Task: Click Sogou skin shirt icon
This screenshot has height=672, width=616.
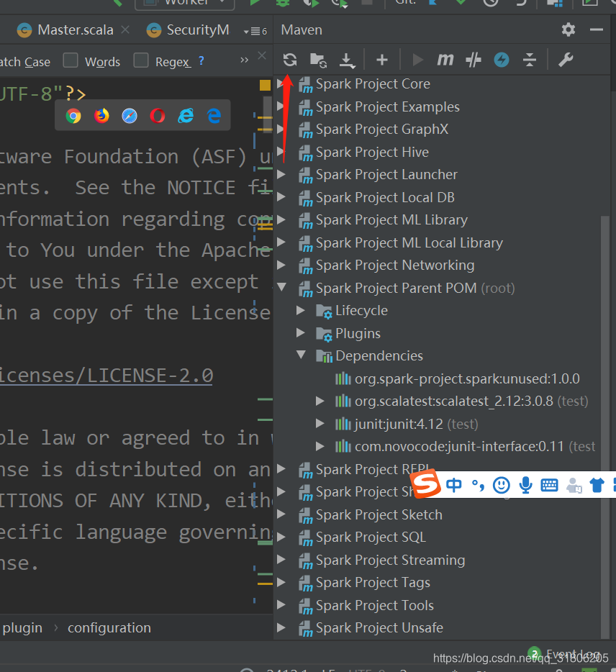Action: click(597, 485)
